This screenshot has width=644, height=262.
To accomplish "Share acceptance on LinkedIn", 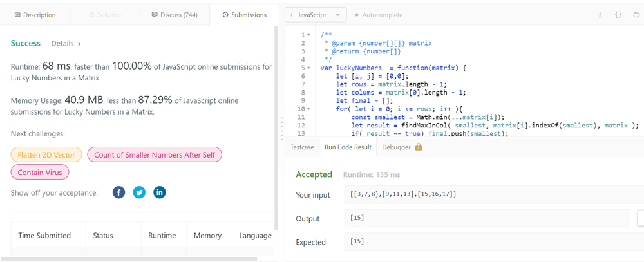I will pos(159,192).
